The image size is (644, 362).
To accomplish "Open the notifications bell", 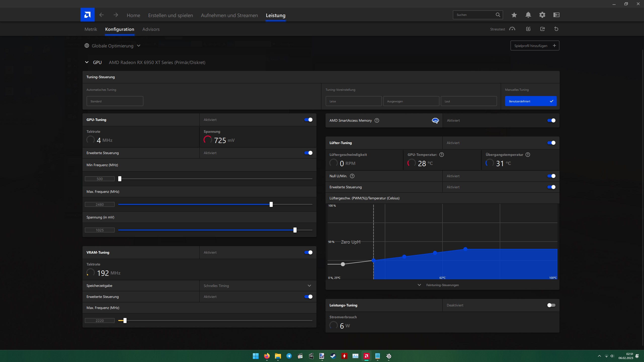I will pos(528,15).
